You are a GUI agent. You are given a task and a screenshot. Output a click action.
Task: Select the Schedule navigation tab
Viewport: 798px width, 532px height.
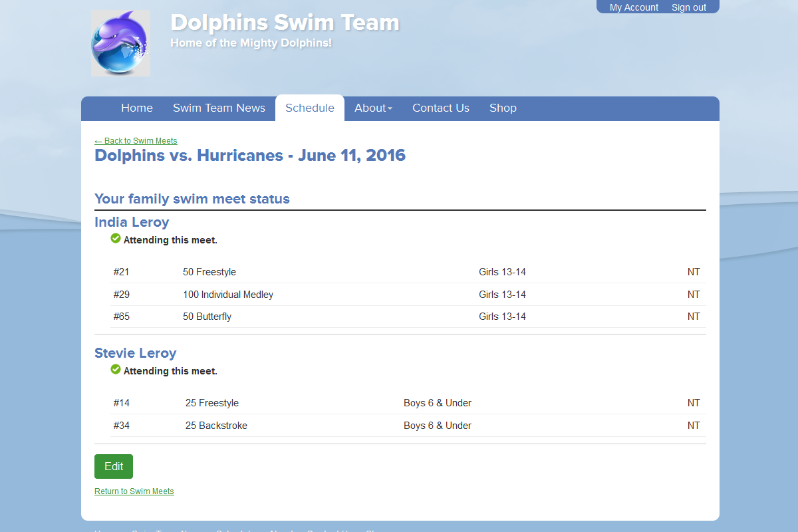(x=309, y=108)
